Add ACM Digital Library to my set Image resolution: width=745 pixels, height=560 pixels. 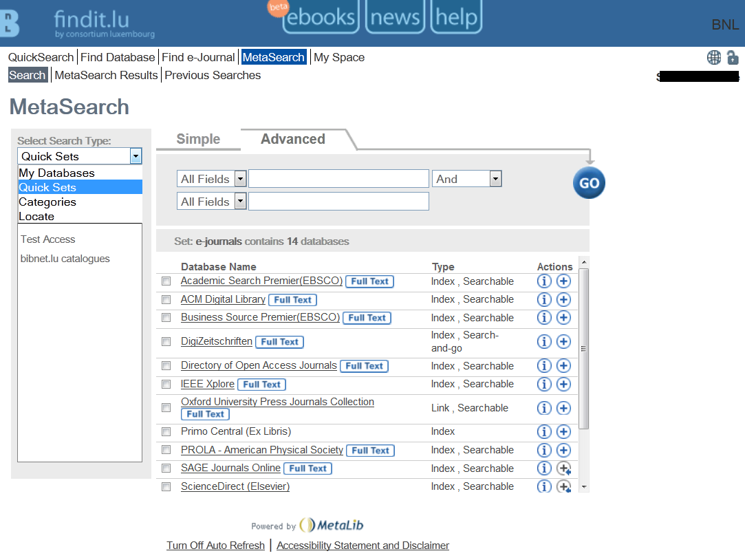pyautogui.click(x=563, y=300)
